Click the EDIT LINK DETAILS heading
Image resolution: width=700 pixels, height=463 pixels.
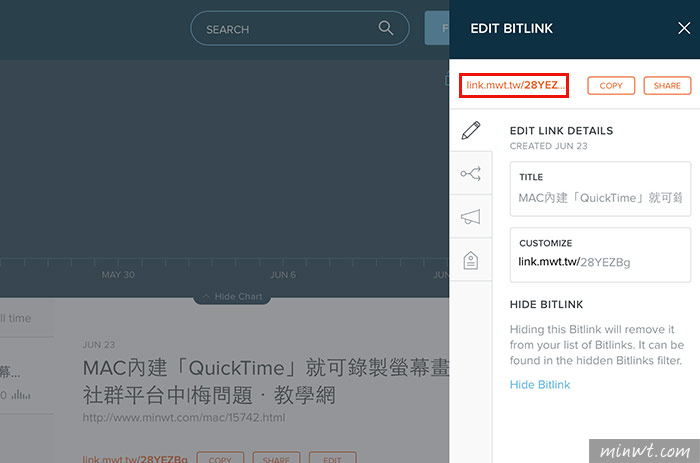pos(561,131)
